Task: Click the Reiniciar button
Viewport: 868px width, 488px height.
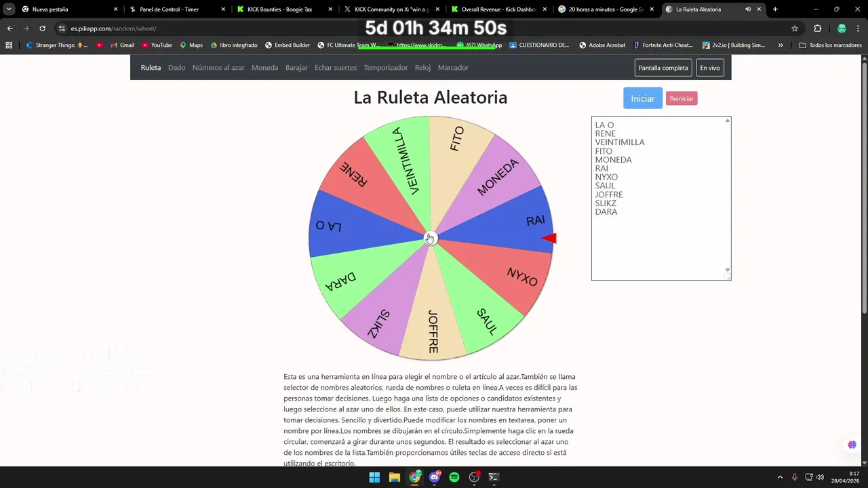Action: tap(682, 98)
